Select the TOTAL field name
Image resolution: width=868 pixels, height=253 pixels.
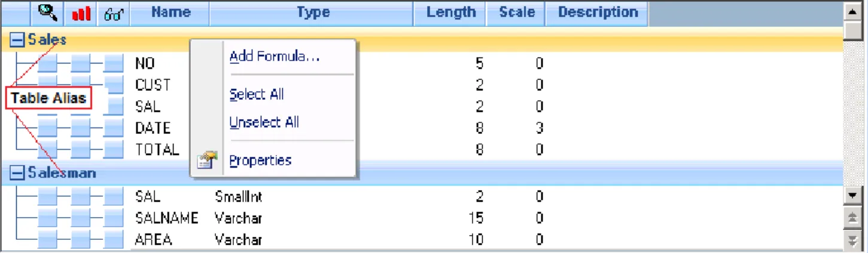[157, 149]
